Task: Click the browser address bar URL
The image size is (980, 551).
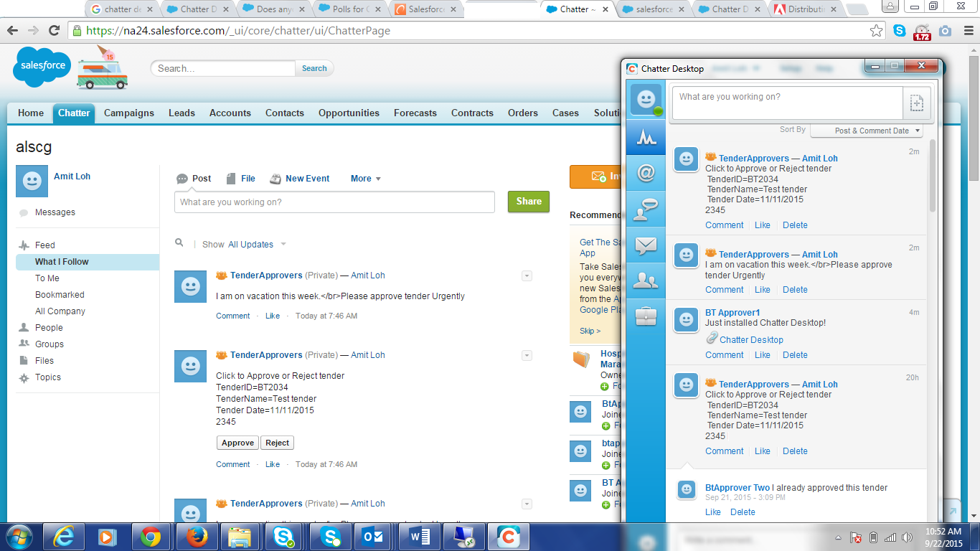Action: tap(238, 31)
